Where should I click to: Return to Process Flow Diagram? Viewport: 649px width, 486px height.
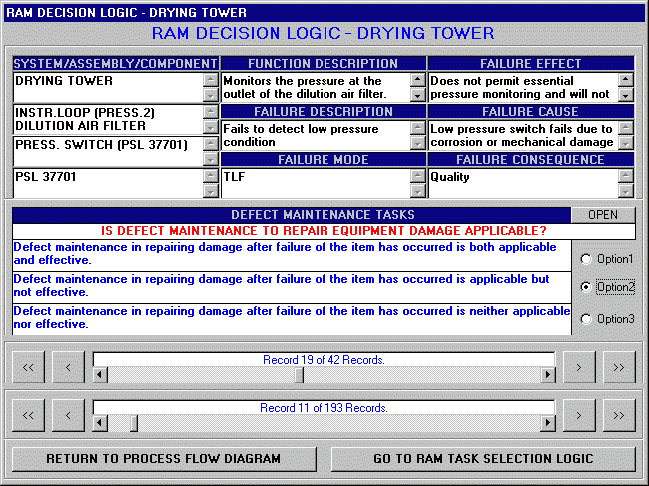coord(164,459)
